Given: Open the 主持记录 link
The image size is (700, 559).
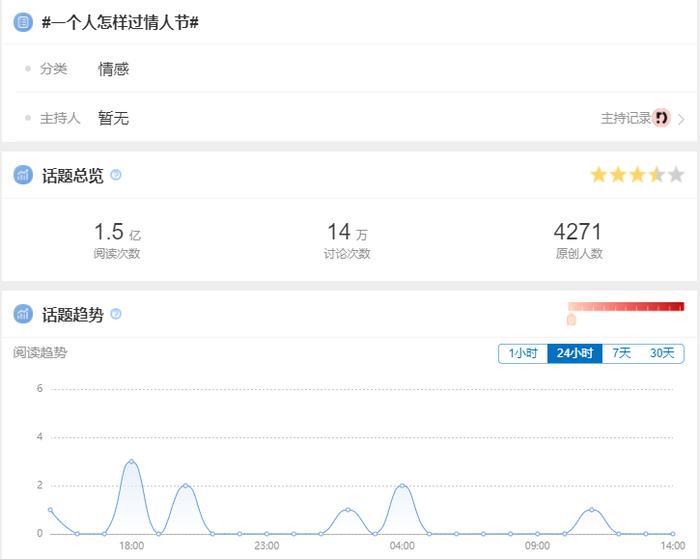Looking at the screenshot, I should point(625,118).
